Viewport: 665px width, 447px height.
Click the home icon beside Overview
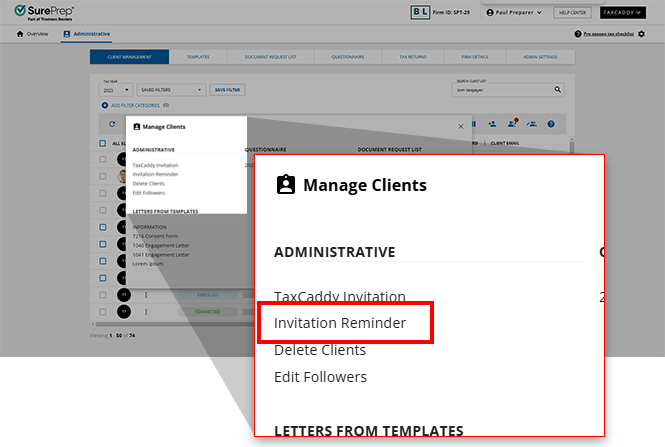[20, 34]
